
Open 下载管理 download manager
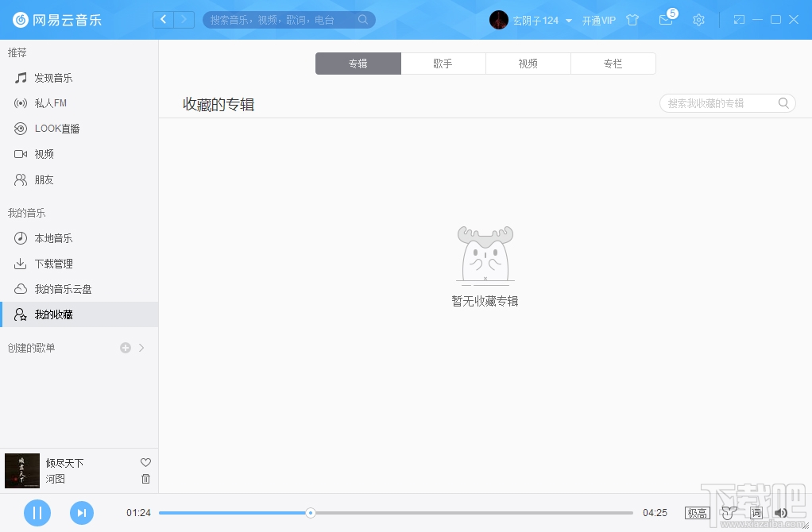(55, 263)
